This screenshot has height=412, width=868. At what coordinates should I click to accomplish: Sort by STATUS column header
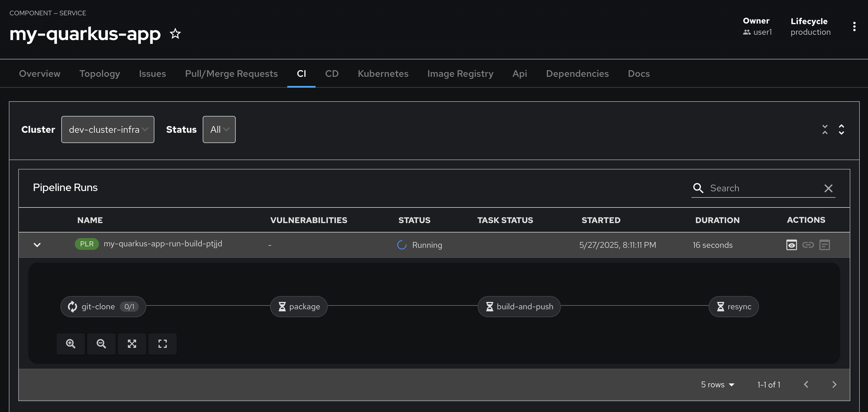click(414, 220)
